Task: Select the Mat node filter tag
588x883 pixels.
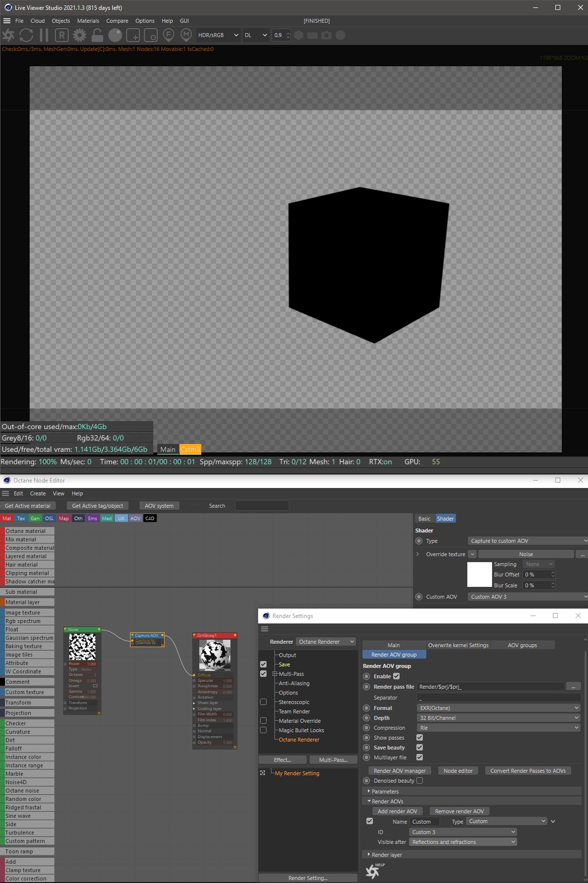Action: [7, 518]
